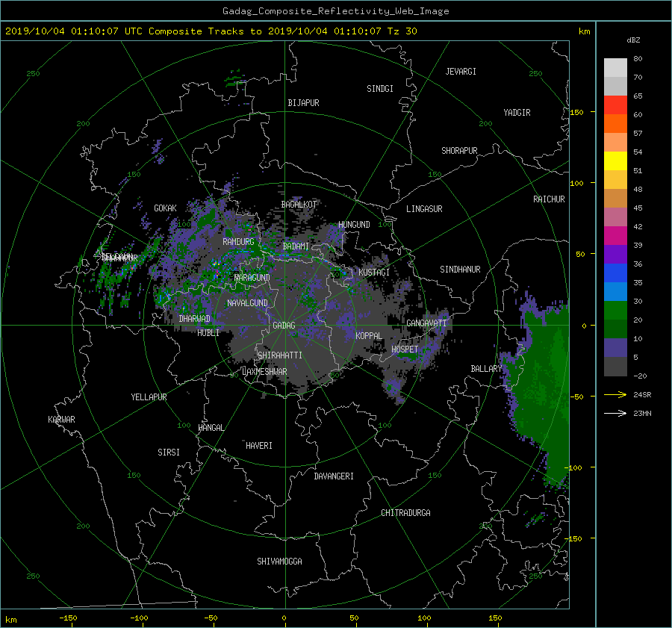The image size is (672, 628).
Task: Click the white 23MN arrow legend icon
Action: point(615,413)
